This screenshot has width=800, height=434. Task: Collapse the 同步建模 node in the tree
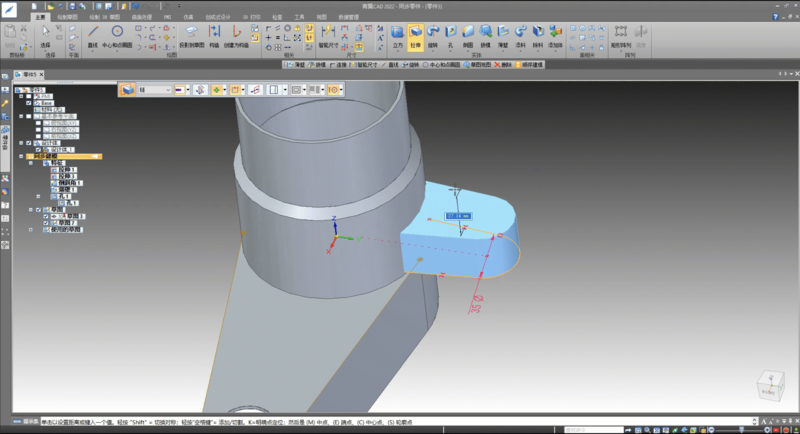pos(21,157)
